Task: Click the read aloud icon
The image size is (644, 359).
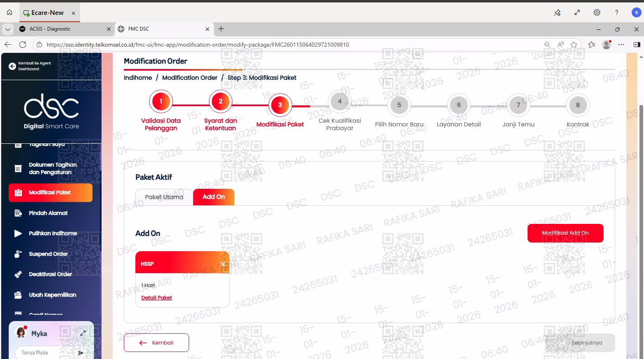Action: click(x=561, y=45)
